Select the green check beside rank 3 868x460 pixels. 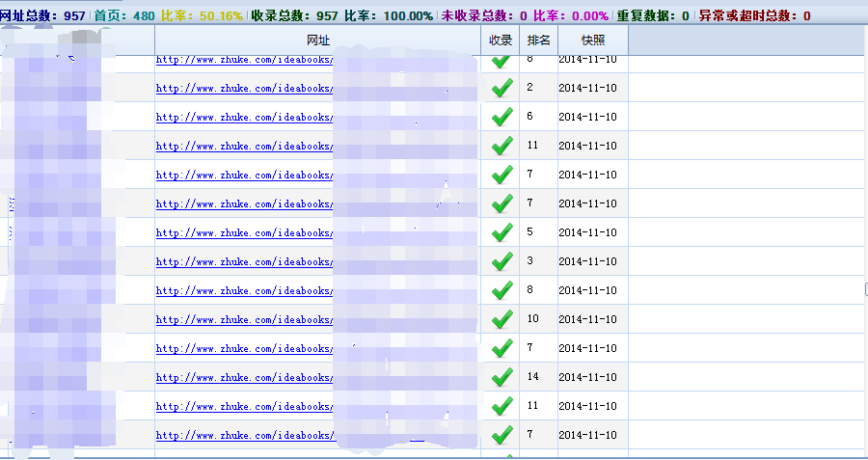[x=501, y=261]
